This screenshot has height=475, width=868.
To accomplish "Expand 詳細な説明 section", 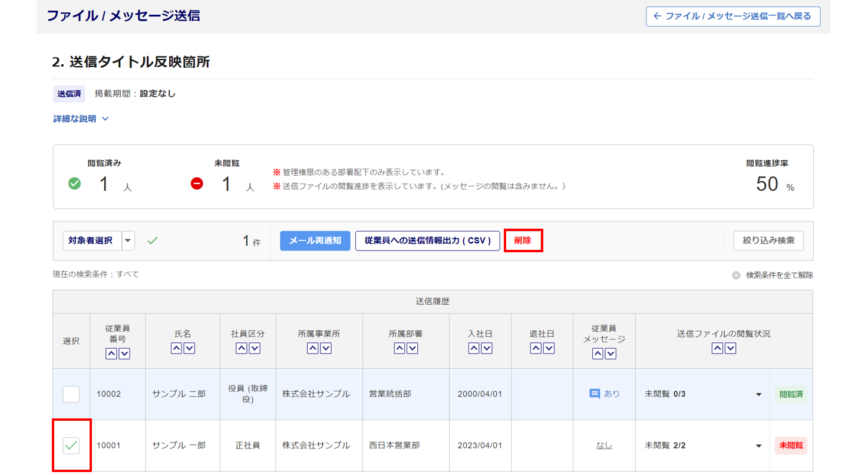I will (x=81, y=119).
